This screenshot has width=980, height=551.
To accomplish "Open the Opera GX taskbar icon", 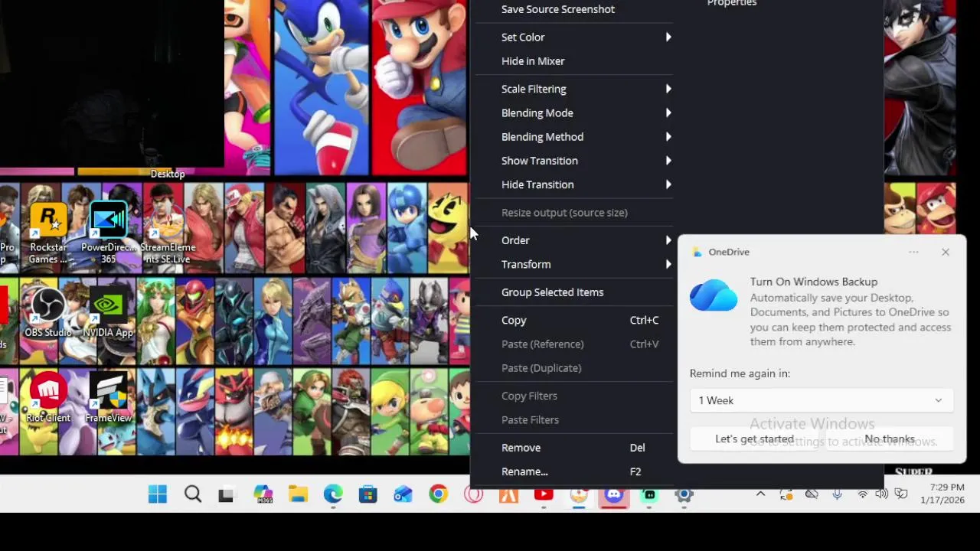I will [473, 495].
